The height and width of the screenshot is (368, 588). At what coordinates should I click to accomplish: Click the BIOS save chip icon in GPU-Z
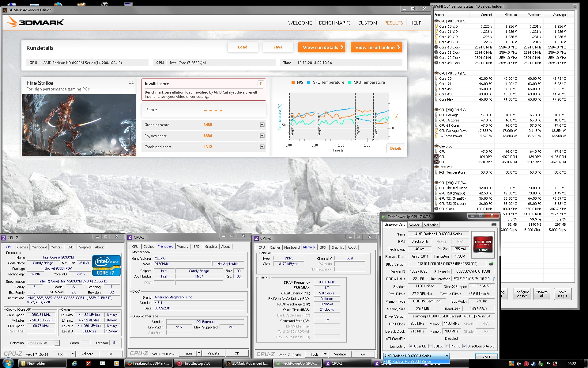(x=491, y=264)
